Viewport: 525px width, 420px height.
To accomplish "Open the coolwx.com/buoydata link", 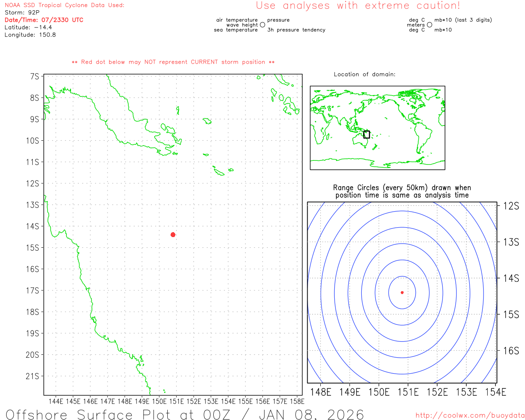I will click(470, 415).
